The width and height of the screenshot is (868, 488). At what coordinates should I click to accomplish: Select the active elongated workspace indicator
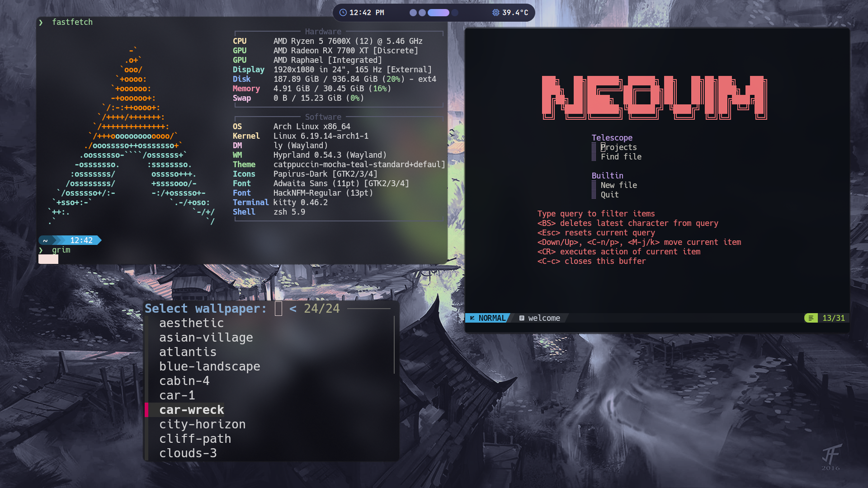coord(439,13)
